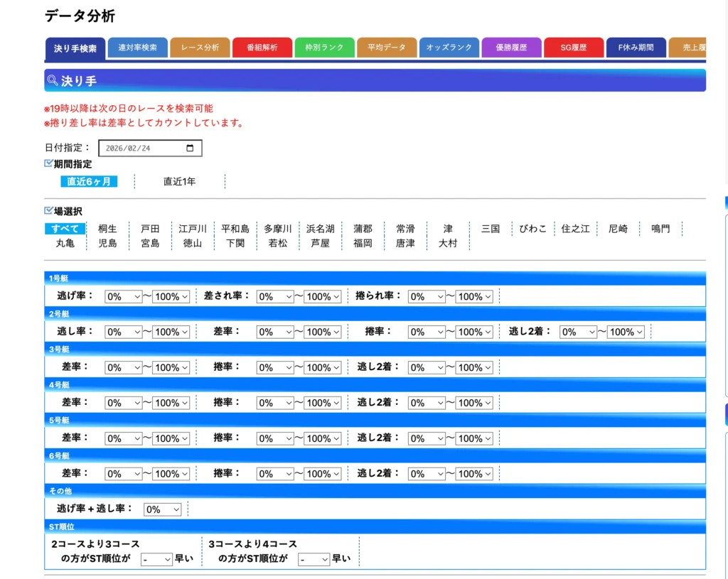The width and height of the screenshot is (728, 579).
Task: Open the オッズランク tab
Action: coord(449,46)
